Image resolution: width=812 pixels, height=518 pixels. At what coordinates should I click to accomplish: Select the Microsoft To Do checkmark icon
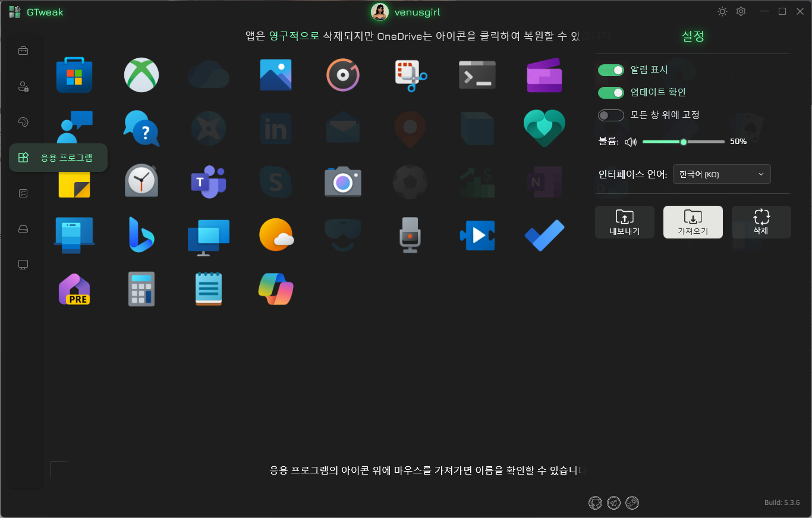[x=545, y=236]
